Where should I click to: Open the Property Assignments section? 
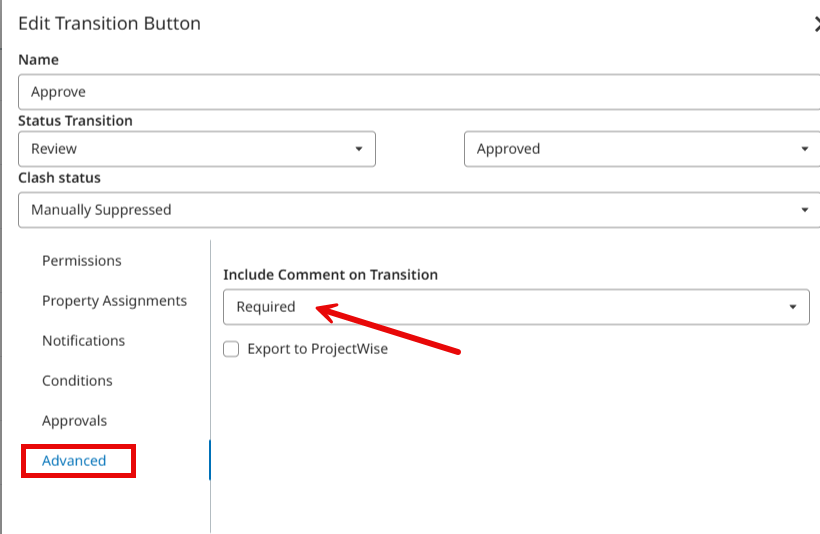[x=115, y=301]
